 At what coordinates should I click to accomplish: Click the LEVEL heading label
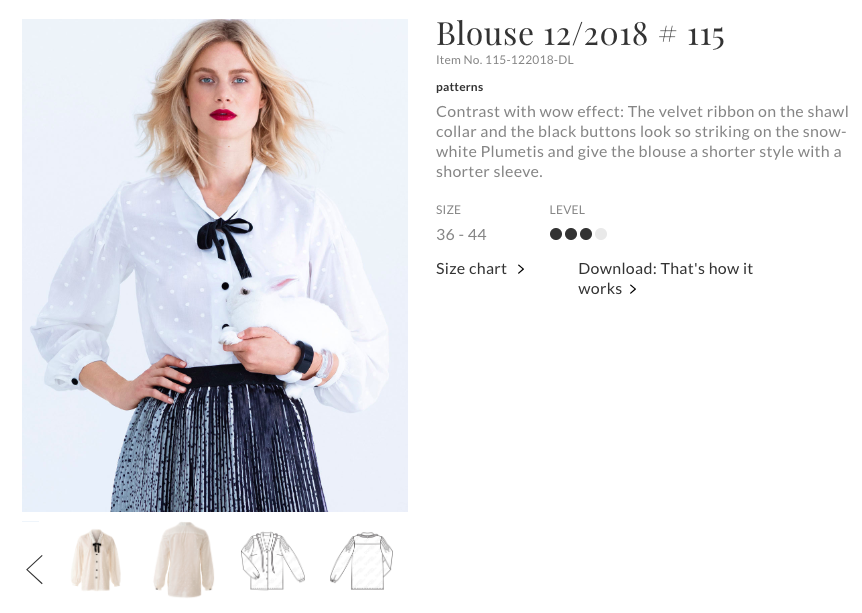[x=567, y=210]
